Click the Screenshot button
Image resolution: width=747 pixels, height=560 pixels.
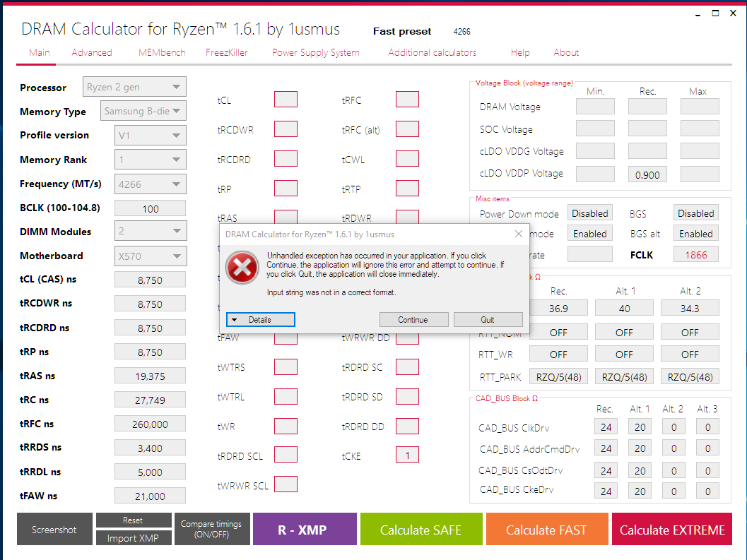click(x=54, y=529)
